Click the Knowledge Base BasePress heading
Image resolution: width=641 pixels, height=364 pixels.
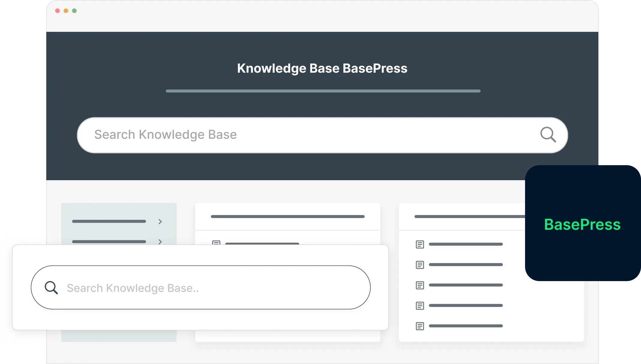pos(322,68)
